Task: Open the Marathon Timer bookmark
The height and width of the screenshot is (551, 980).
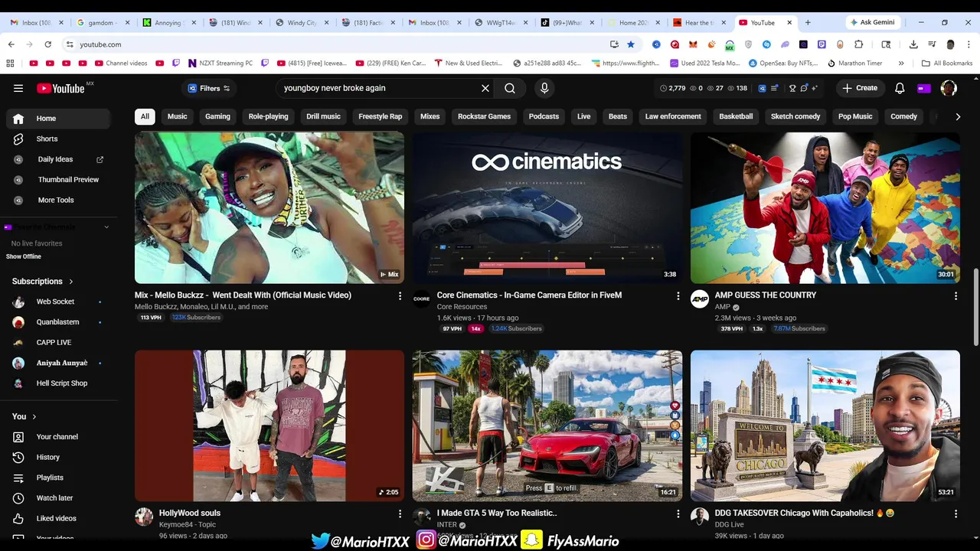Action: [x=855, y=63]
